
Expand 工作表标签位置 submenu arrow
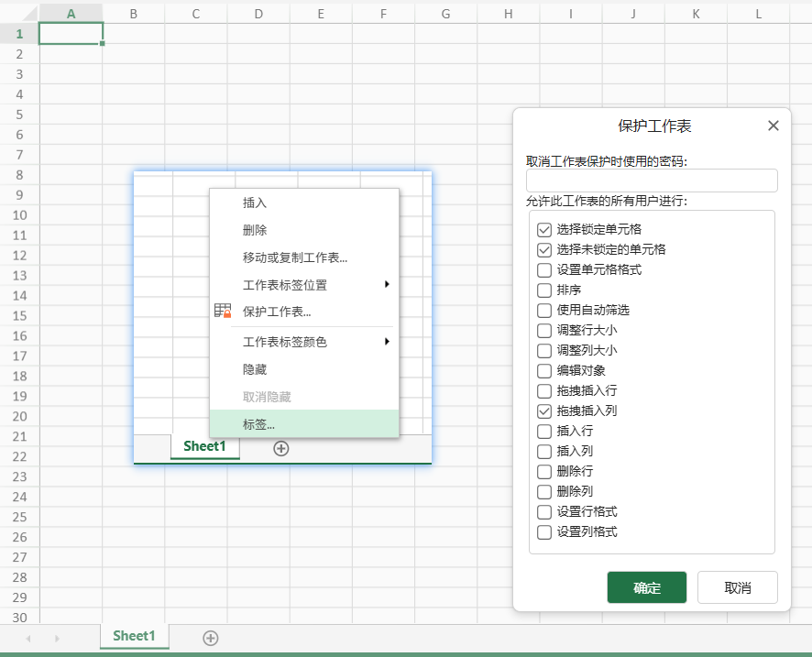[387, 284]
